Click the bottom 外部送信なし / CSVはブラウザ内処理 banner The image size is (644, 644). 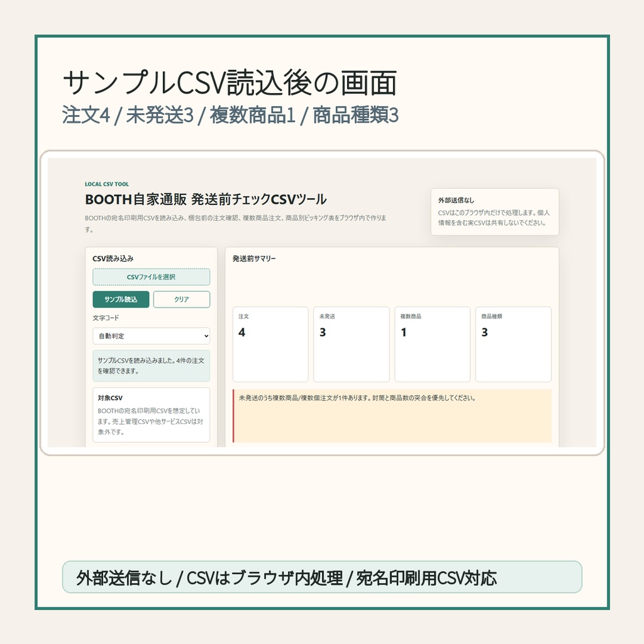coord(322,577)
